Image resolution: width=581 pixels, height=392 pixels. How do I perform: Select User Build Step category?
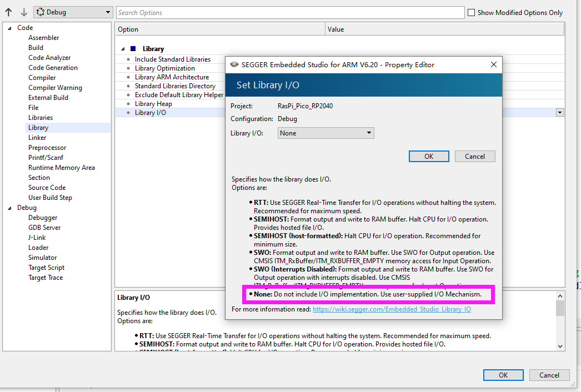[51, 198]
